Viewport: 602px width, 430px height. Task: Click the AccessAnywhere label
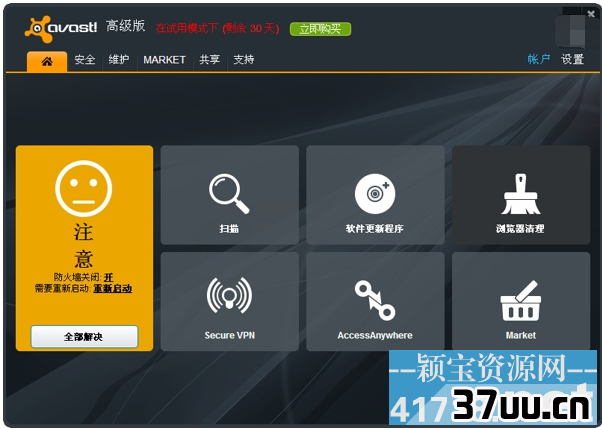(375, 336)
